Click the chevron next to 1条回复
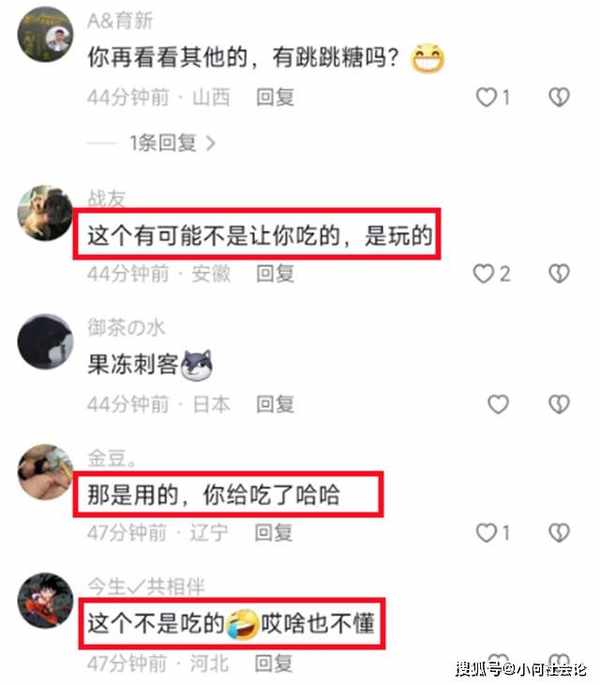 pos(211,143)
